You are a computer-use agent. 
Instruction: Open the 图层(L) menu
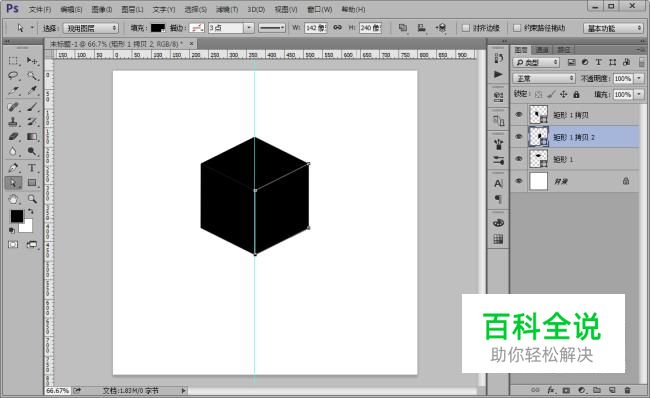point(132,9)
